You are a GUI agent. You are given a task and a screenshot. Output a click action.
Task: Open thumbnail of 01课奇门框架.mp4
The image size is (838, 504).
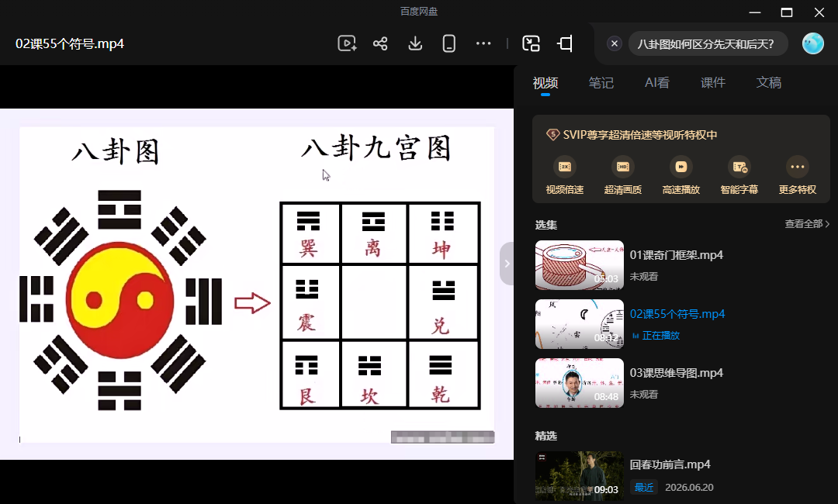[x=580, y=265]
